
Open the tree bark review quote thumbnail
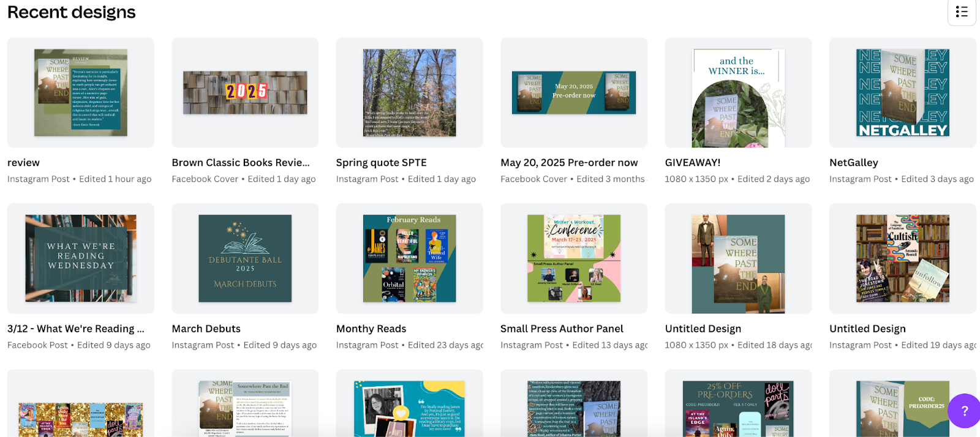pyautogui.click(x=574, y=403)
